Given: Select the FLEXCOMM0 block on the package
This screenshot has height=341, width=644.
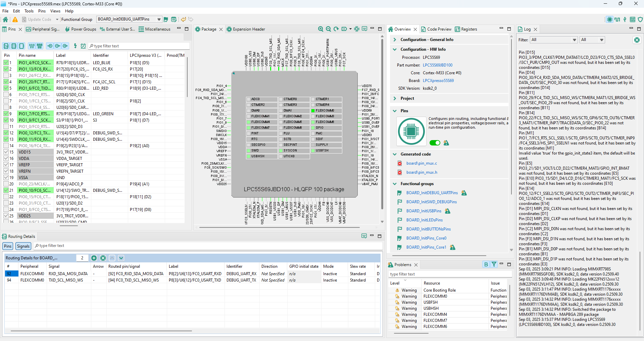Looking at the screenshot, I should 326,111.
